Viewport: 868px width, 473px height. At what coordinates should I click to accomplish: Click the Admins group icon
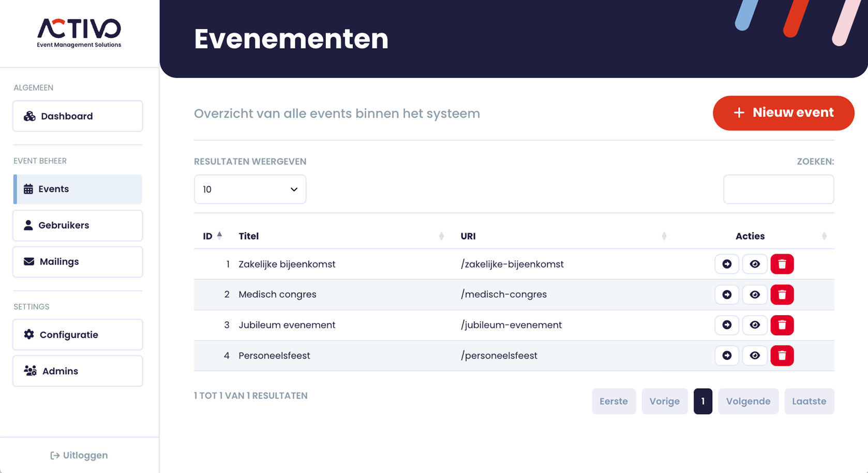click(28, 371)
